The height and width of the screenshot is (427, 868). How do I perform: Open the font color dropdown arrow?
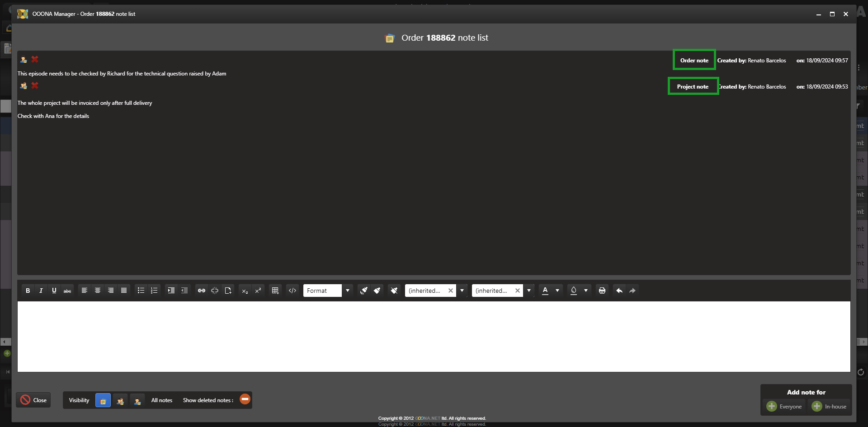coord(557,291)
